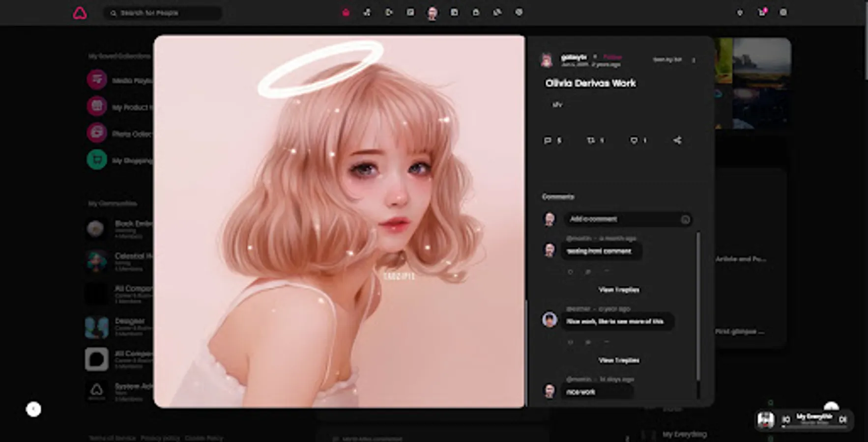Click the comments panel scrollbar
Viewport: 868px width, 442px height.
698,306
